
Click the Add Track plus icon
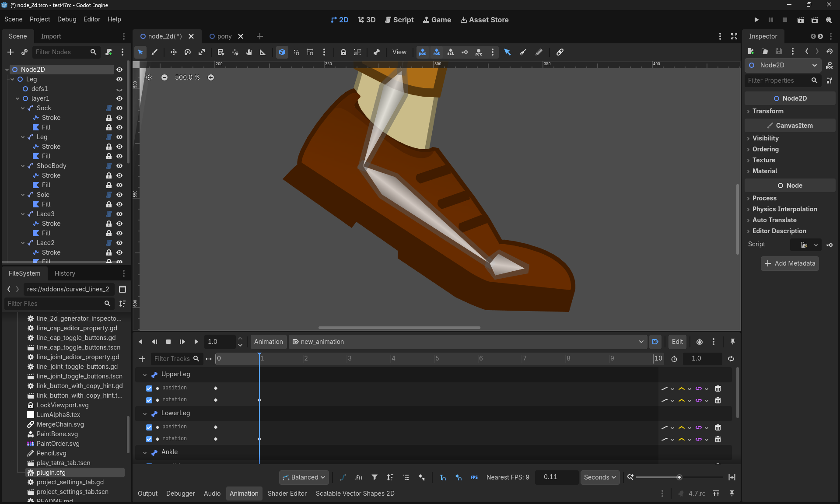pos(142,359)
